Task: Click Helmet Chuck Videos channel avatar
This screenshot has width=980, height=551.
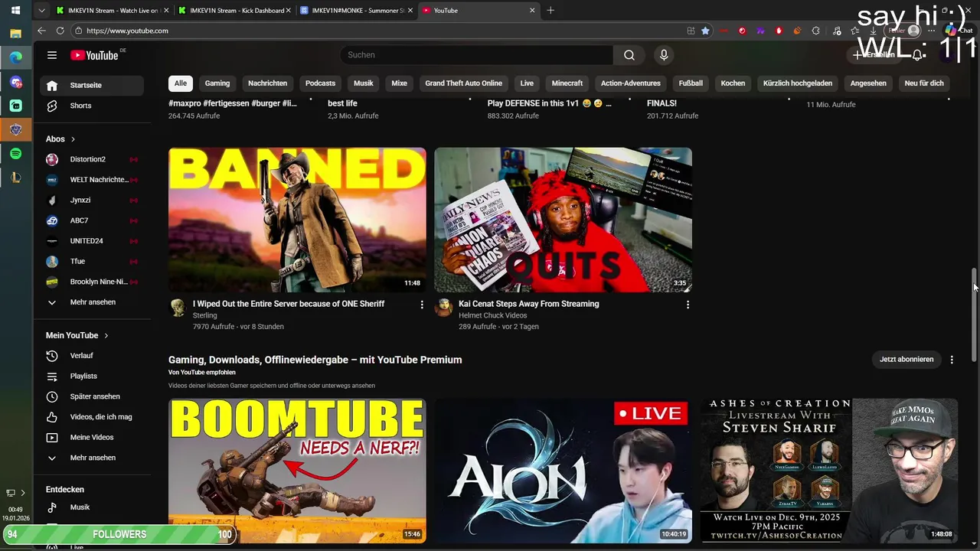Action: (x=443, y=308)
